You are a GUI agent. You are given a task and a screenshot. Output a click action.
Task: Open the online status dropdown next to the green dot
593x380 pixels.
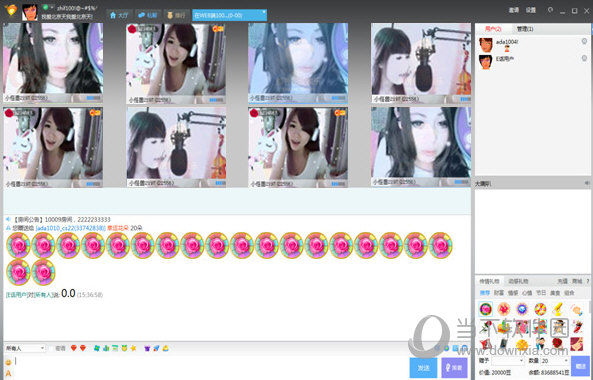pyautogui.click(x=52, y=7)
